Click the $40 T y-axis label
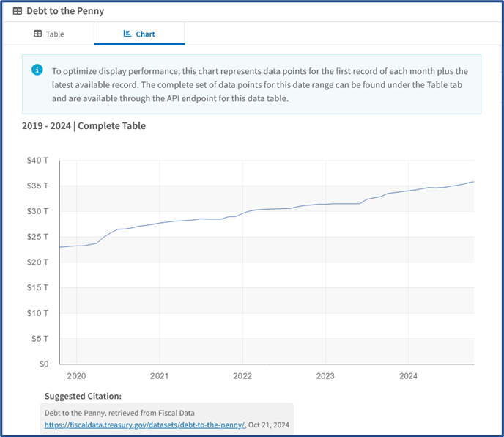Viewport: 504px width, 437px height. (38, 160)
